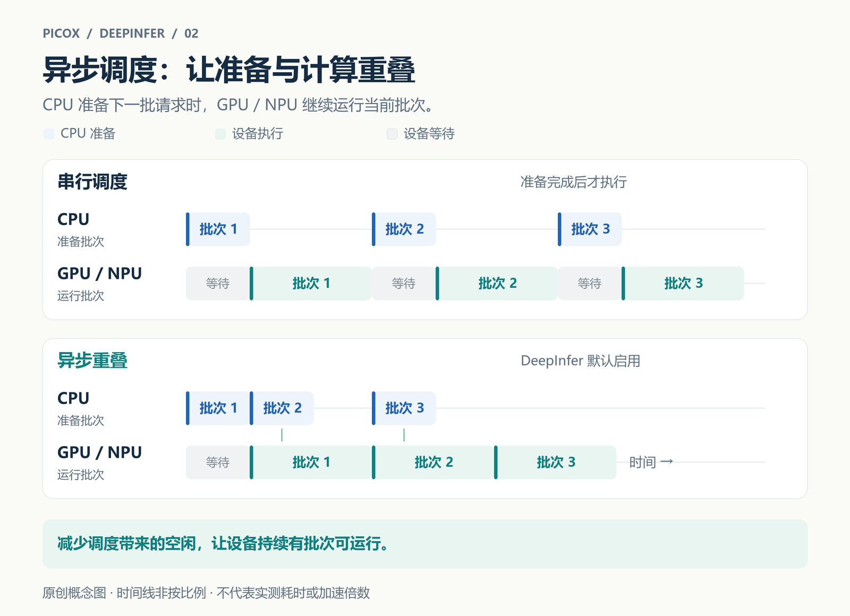Click the 设备等待 legend swatch
This screenshot has width=850, height=616.
tap(392, 134)
